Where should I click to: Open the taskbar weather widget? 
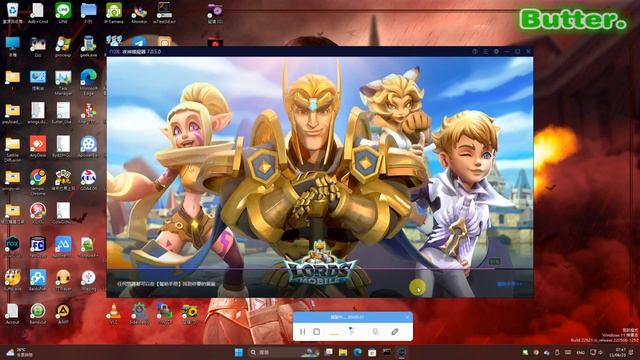[x=20, y=352]
